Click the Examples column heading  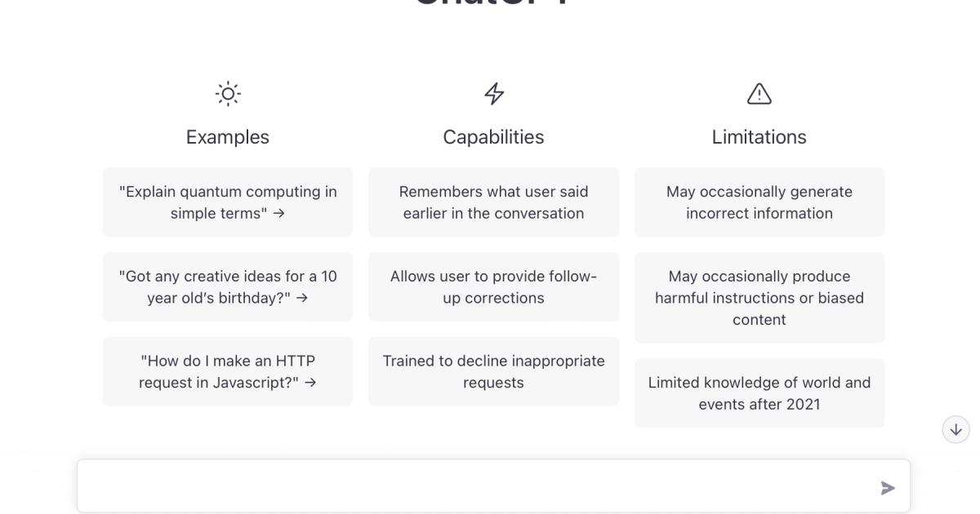coord(228,137)
